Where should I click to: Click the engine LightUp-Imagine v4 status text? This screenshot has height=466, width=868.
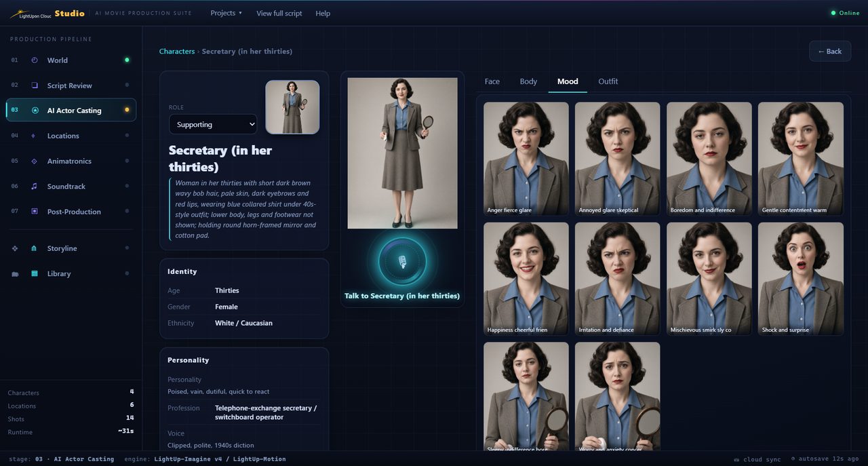[x=205, y=459]
